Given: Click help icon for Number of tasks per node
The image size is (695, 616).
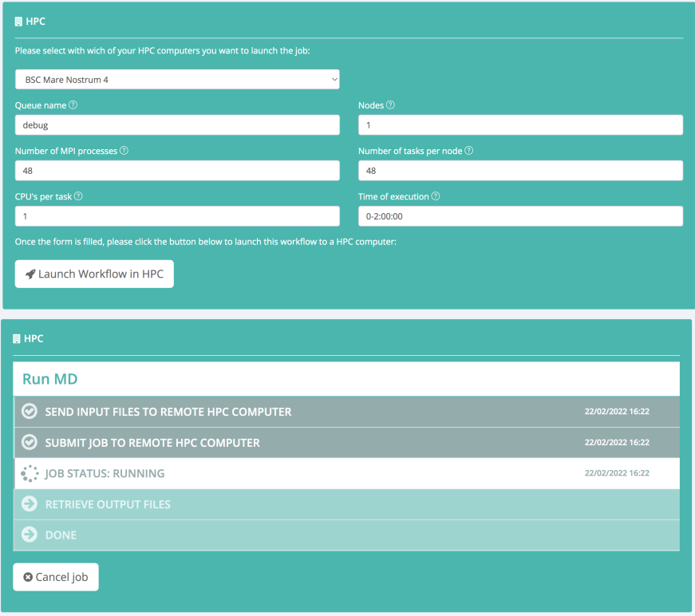Looking at the screenshot, I should 469,151.
